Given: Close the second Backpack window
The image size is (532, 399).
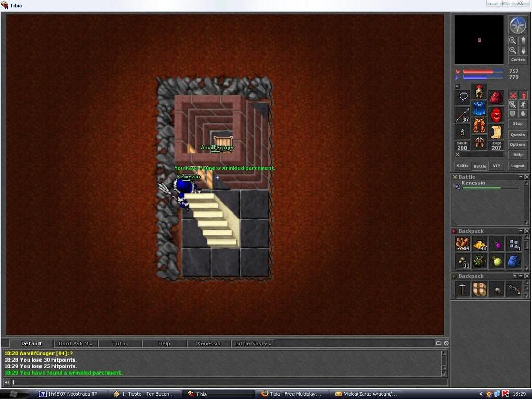Looking at the screenshot, I should pyautogui.click(x=527, y=276).
